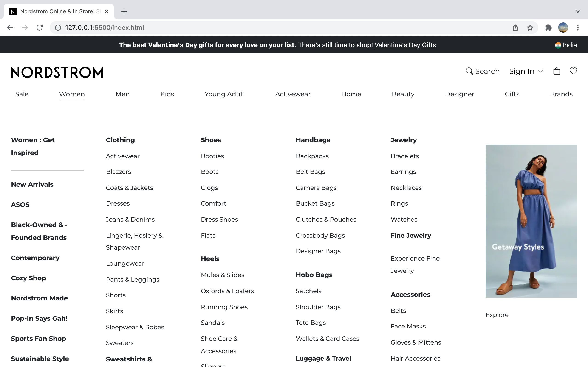Viewport: 588px width, 367px height.
Task: Select the Women navigation tab
Action: 72,94
